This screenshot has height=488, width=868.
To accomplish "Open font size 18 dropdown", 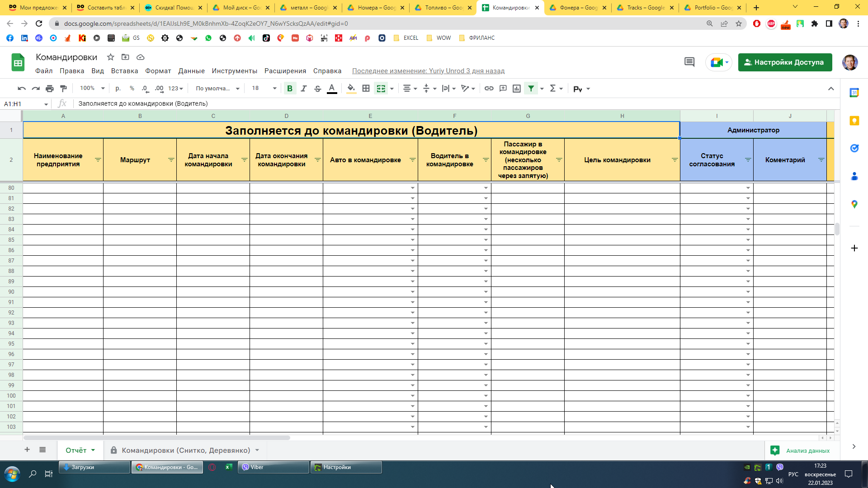I will click(264, 89).
